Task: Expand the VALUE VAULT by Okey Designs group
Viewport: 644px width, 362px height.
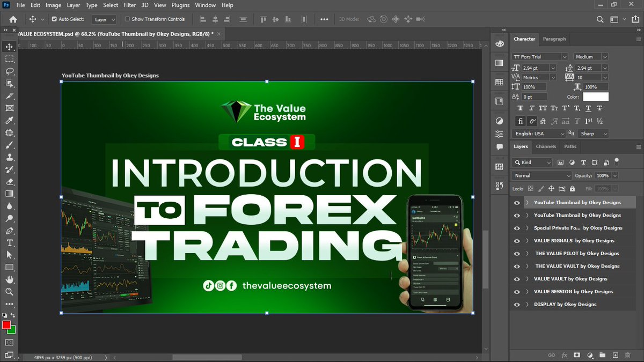Action: (x=527, y=279)
